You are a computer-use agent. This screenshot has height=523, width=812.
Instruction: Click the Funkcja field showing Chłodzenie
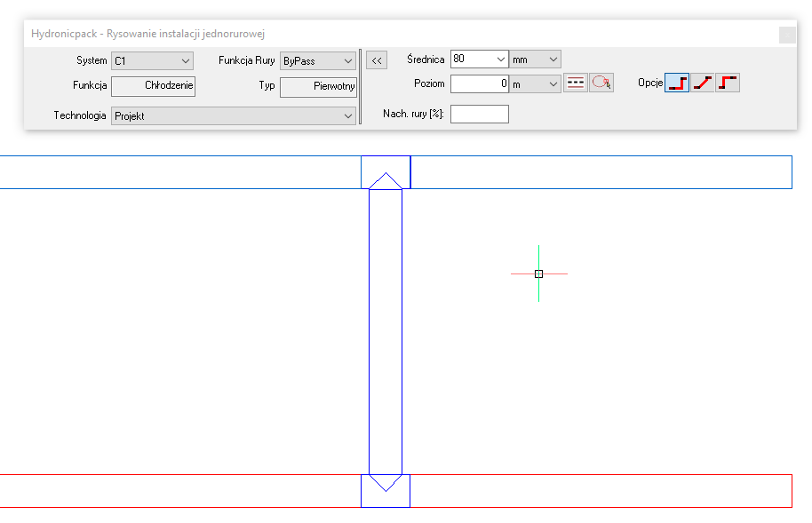pyautogui.click(x=153, y=86)
